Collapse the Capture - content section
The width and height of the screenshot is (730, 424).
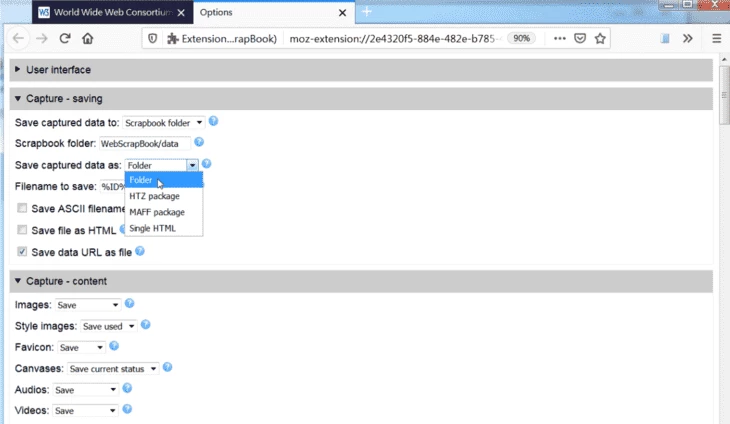(361, 281)
